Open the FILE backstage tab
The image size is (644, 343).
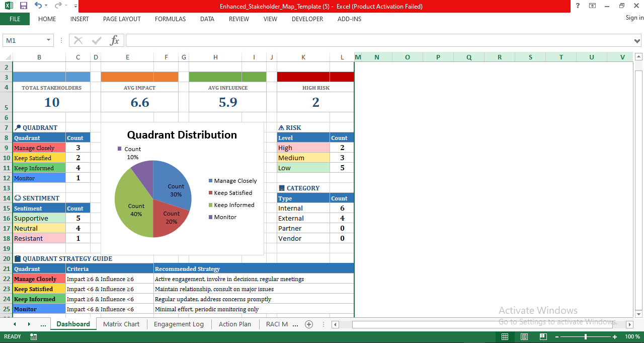tap(15, 19)
